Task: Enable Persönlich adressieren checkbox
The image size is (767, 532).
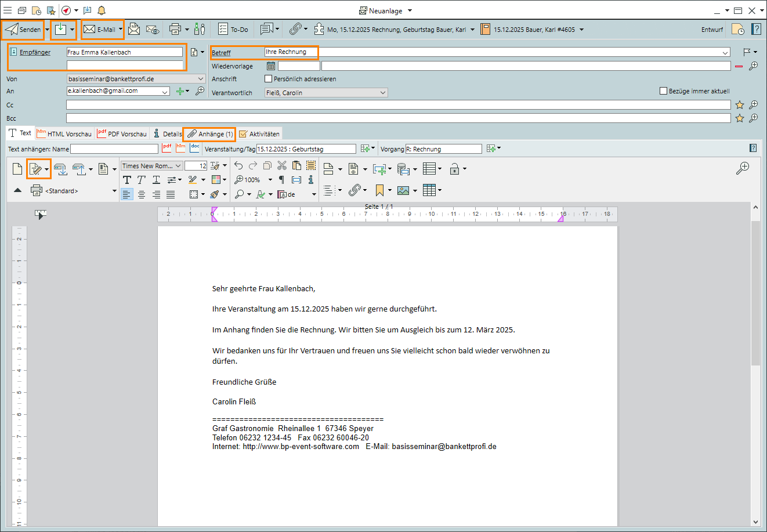Action: click(x=268, y=79)
